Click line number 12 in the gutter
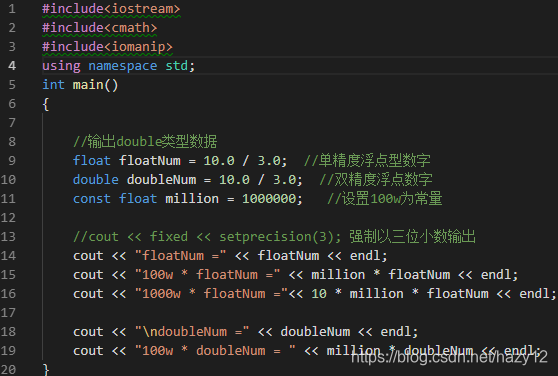The height and width of the screenshot is (376, 558). 8,217
